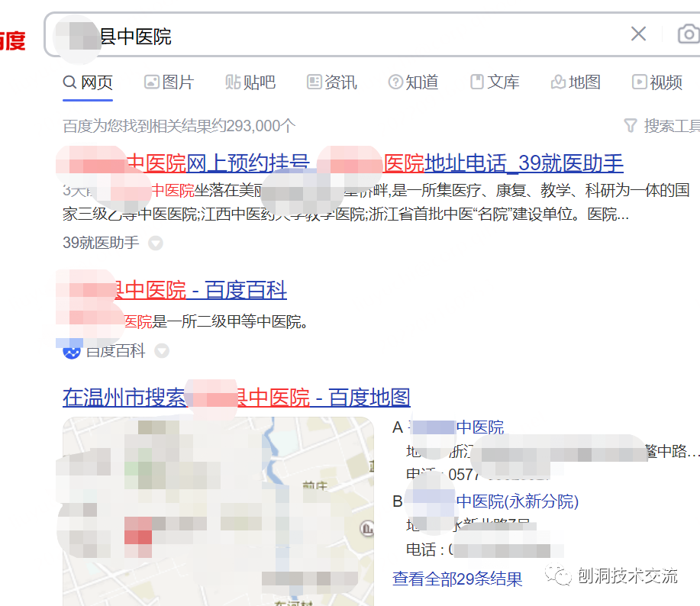Select the 网页 tab
This screenshot has width=700, height=606.
coord(88,82)
